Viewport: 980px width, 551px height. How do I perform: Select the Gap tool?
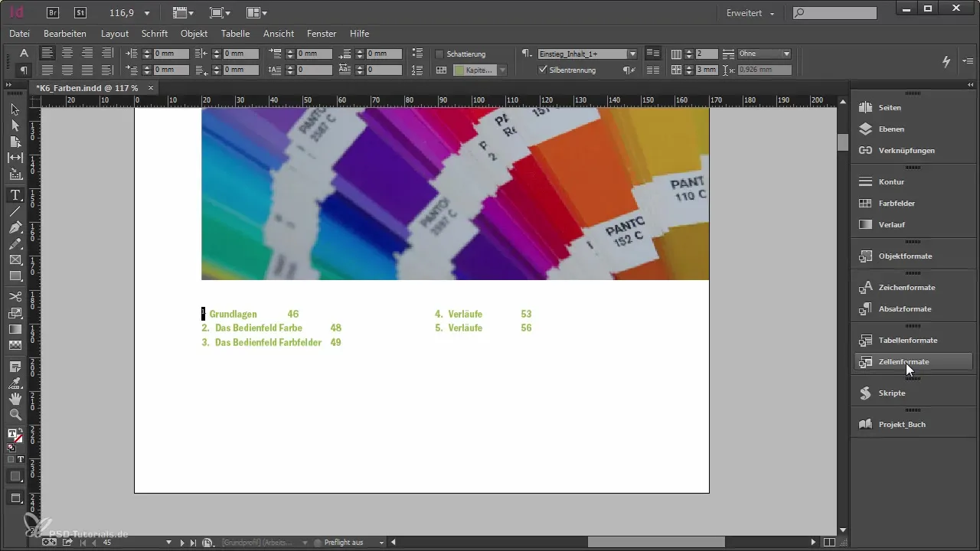(x=15, y=158)
